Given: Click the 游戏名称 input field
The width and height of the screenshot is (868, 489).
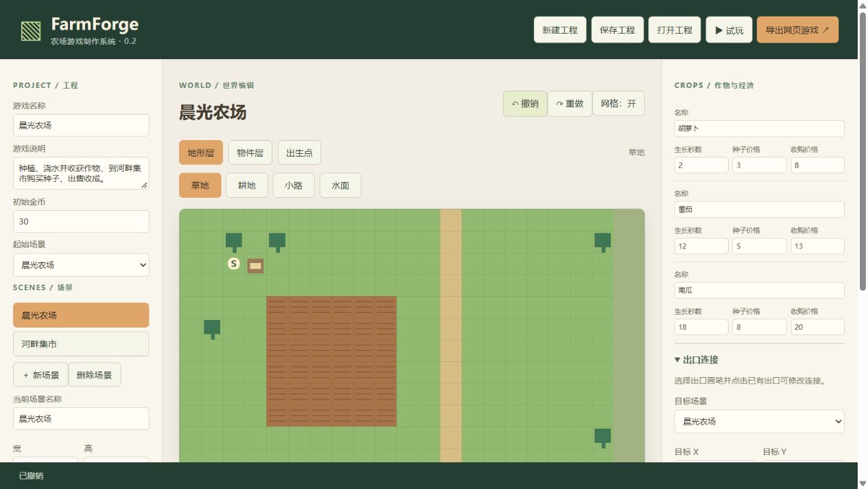Looking at the screenshot, I should tap(81, 125).
